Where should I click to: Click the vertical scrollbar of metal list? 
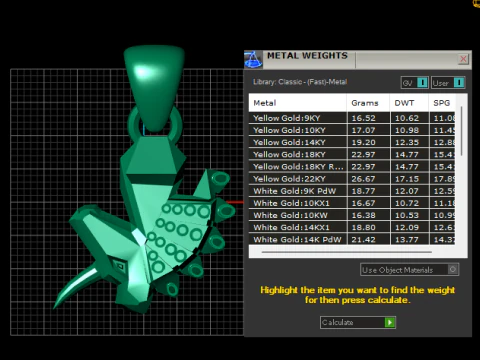pos(462,131)
